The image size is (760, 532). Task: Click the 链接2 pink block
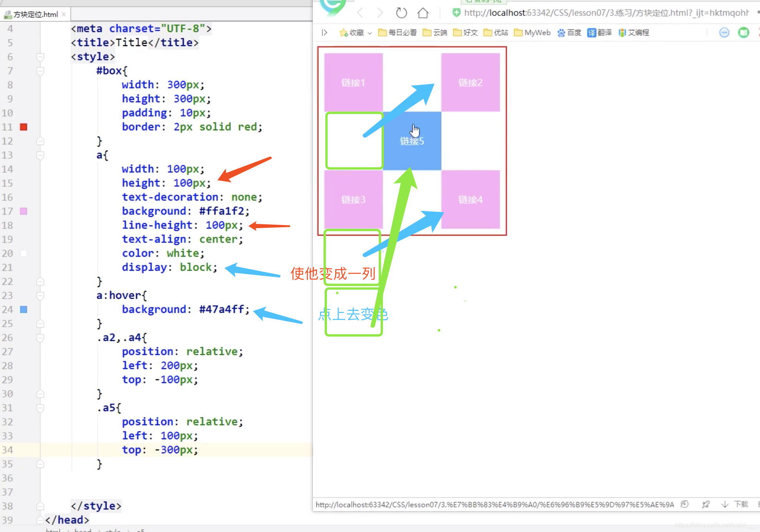(x=471, y=83)
